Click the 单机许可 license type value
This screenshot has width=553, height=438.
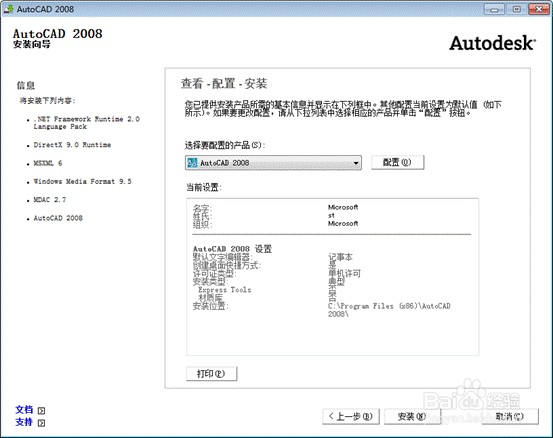point(344,273)
